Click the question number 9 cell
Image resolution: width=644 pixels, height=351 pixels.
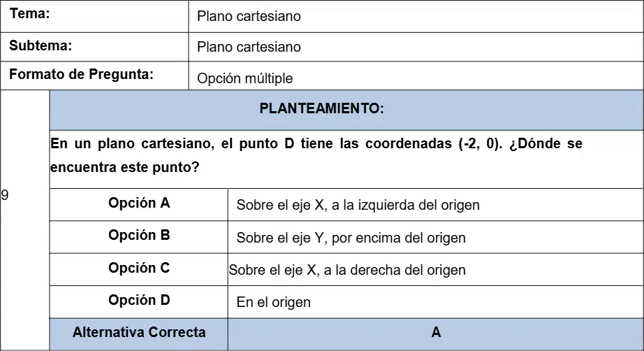coord(24,220)
